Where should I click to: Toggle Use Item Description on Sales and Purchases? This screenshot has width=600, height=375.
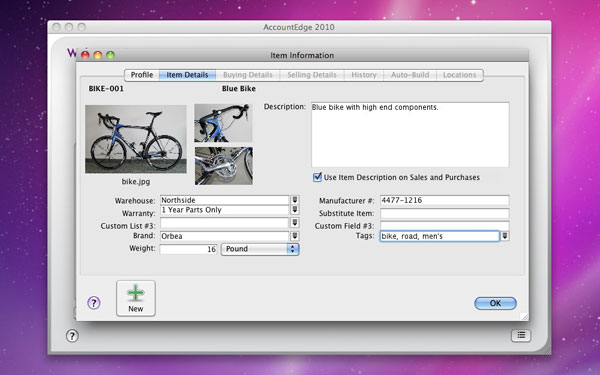317,177
